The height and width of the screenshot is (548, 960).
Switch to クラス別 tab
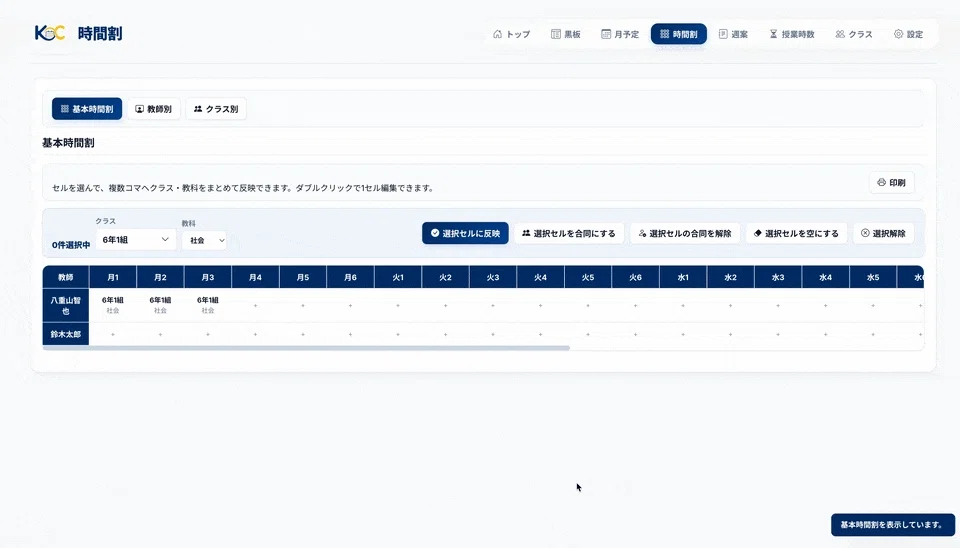[216, 109]
